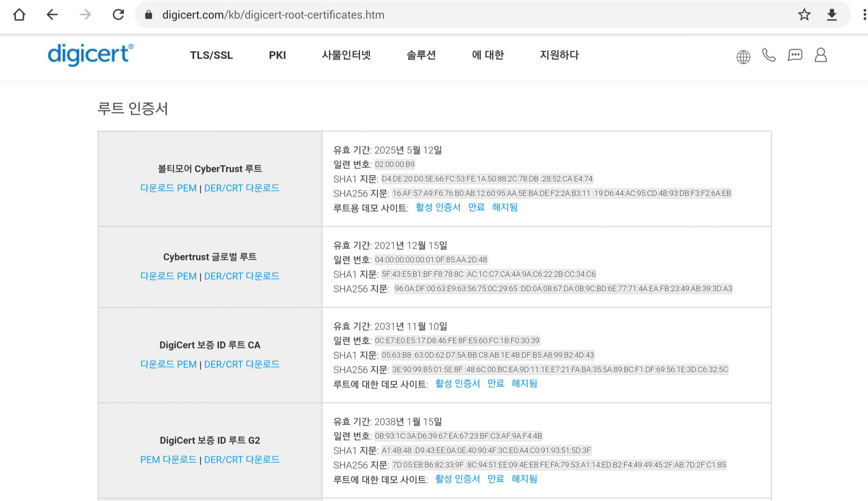Open the 솔루션 navigation menu
This screenshot has width=868, height=501.
(421, 55)
